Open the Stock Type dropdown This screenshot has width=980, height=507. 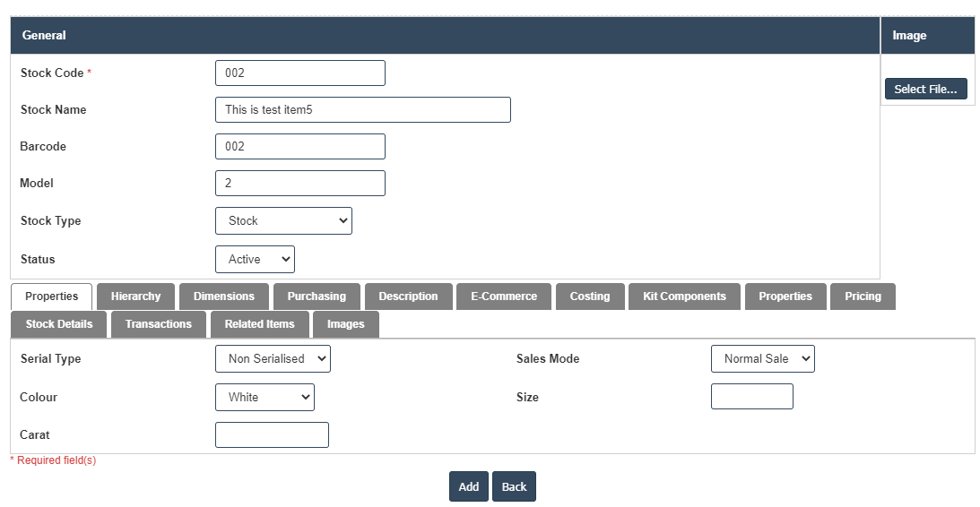click(283, 221)
